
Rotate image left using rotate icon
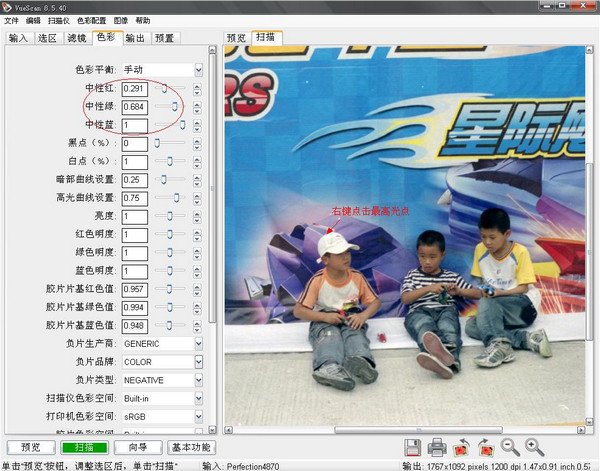coord(462,448)
